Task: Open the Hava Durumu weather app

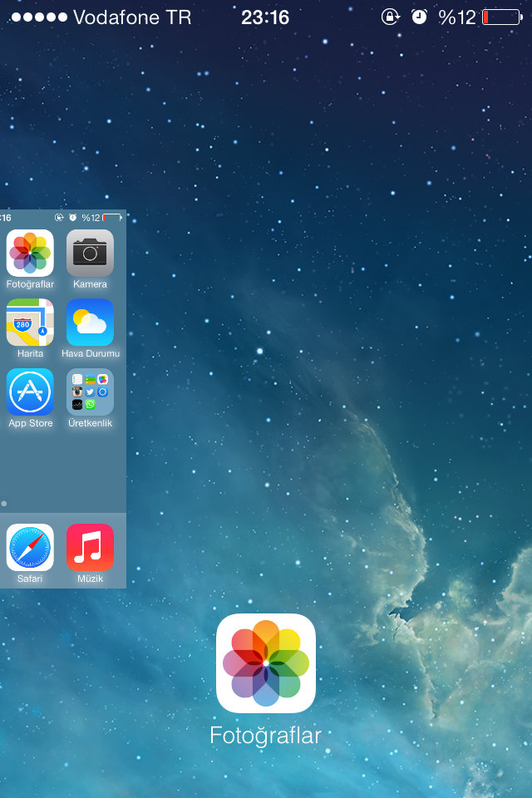Action: (90, 323)
